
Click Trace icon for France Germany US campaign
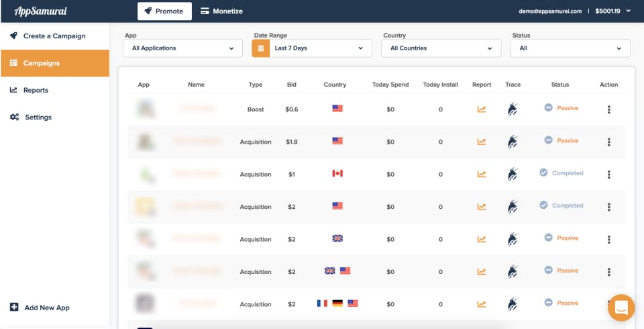[513, 304]
